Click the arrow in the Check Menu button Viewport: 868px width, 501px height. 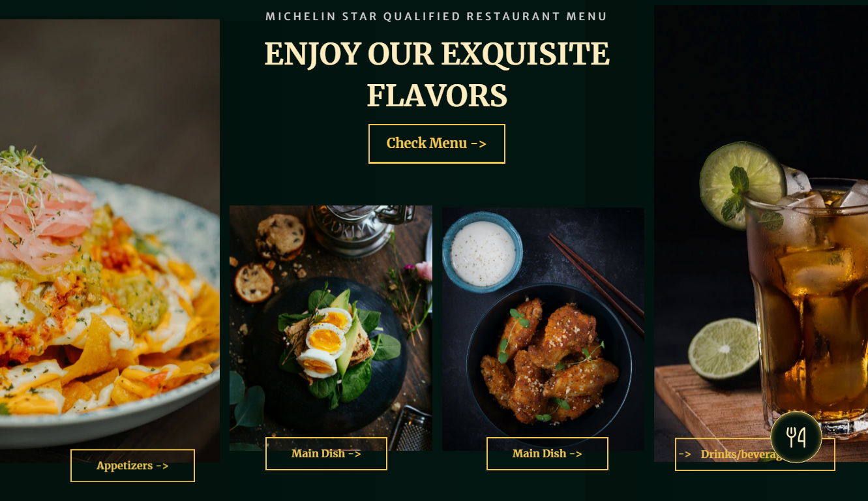pyautogui.click(x=479, y=144)
